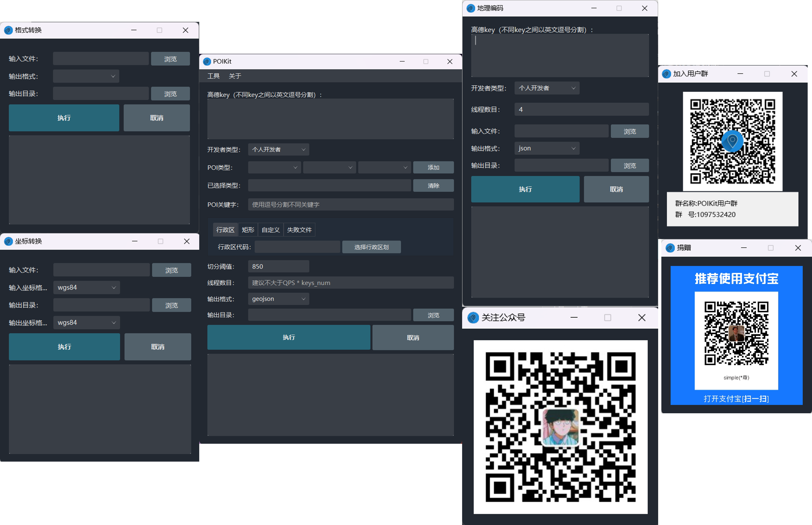Image resolution: width=812 pixels, height=525 pixels.
Task: Click the 格式转换 window title icon
Action: point(8,30)
